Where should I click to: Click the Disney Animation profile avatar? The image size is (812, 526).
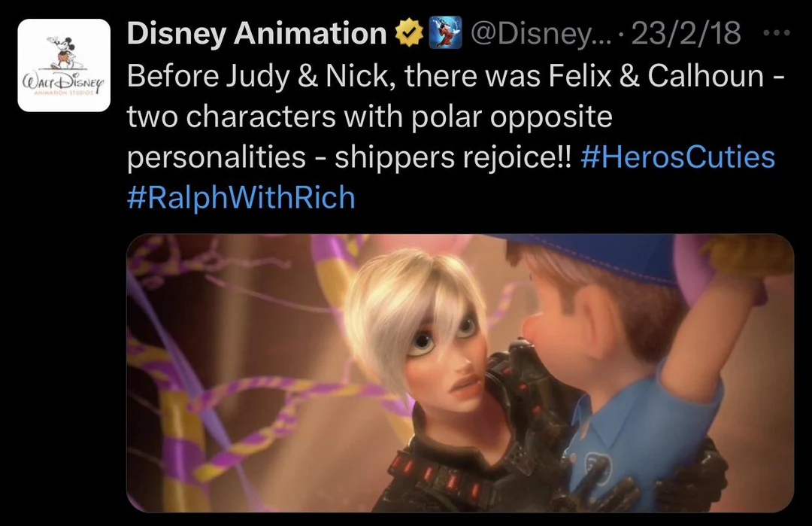click(64, 64)
